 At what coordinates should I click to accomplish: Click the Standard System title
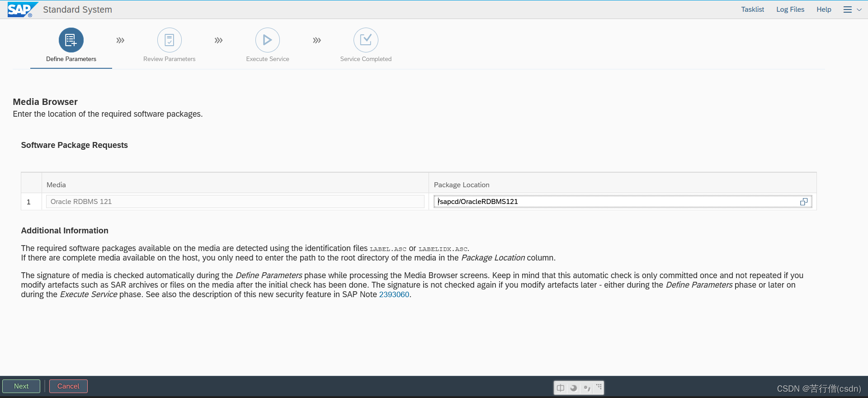pos(77,9)
